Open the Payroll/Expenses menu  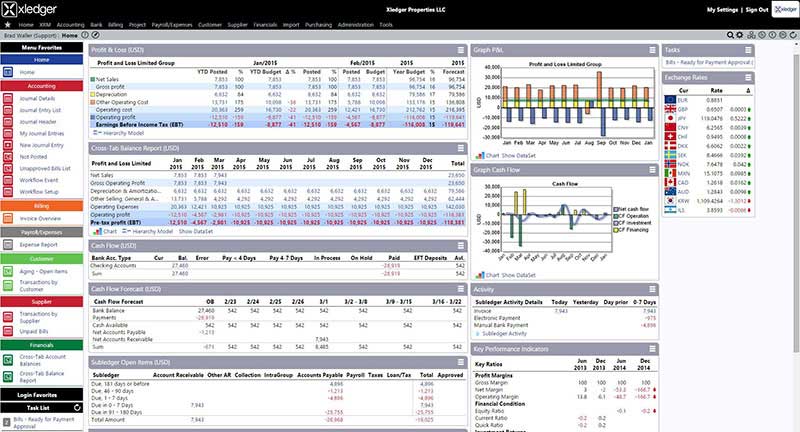coord(172,24)
